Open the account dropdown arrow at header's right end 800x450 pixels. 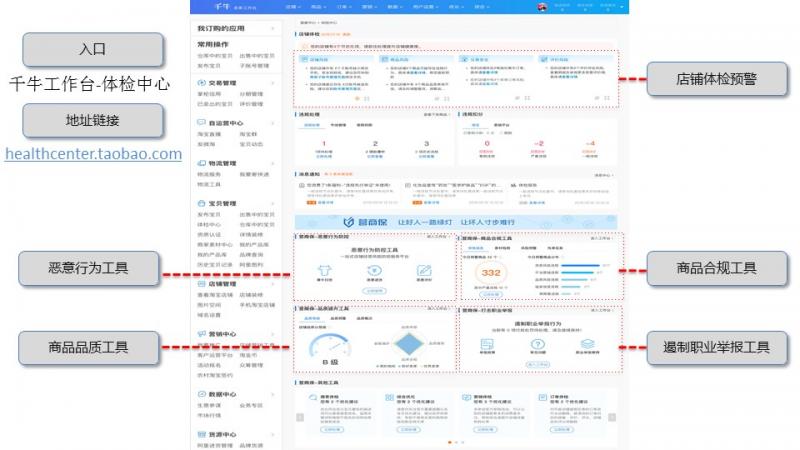tap(621, 7)
